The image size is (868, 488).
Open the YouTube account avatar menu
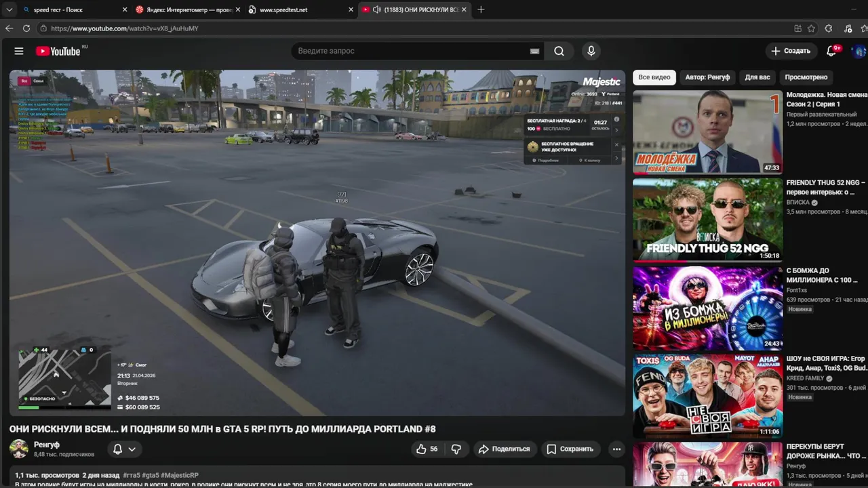pos(859,51)
